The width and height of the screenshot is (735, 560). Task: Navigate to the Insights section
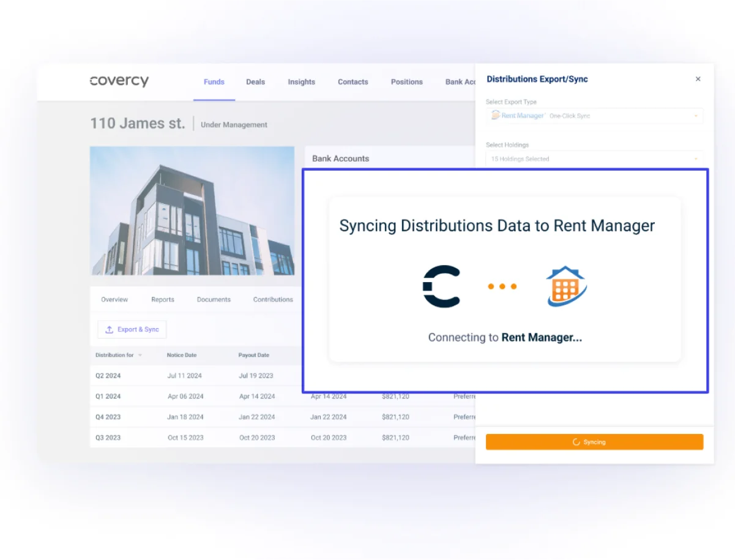coord(301,81)
